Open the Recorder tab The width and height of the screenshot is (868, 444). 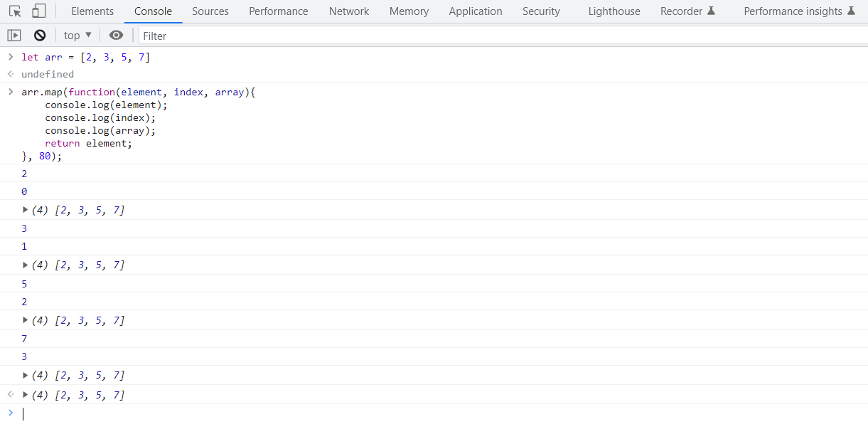pyautogui.click(x=687, y=11)
